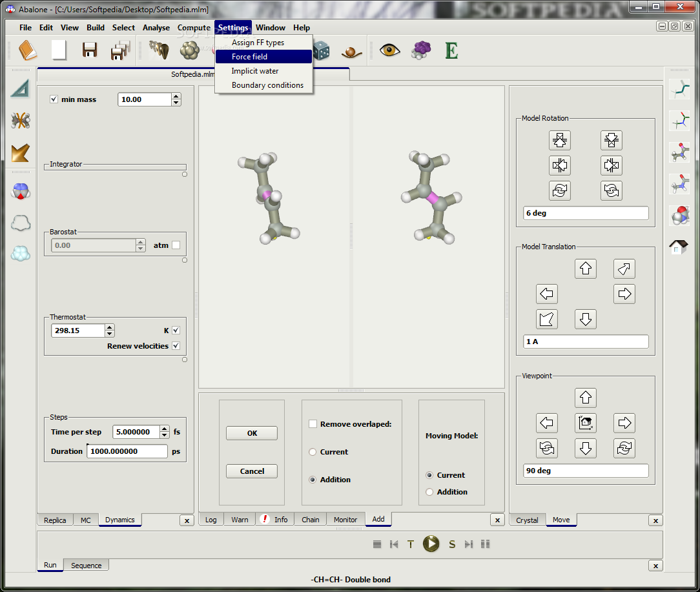
Task: Select the triangle measure tool in sidebar
Action: (21, 88)
